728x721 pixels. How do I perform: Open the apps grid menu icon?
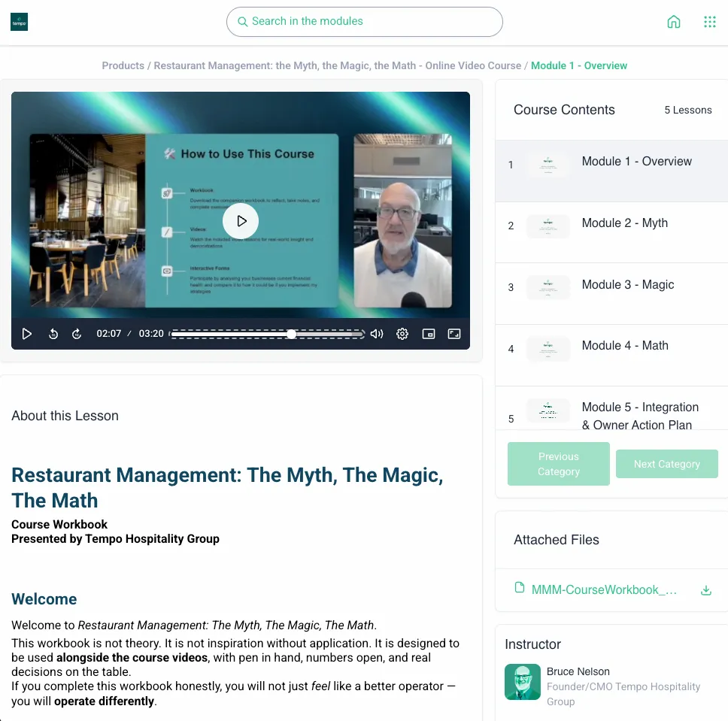click(x=709, y=22)
